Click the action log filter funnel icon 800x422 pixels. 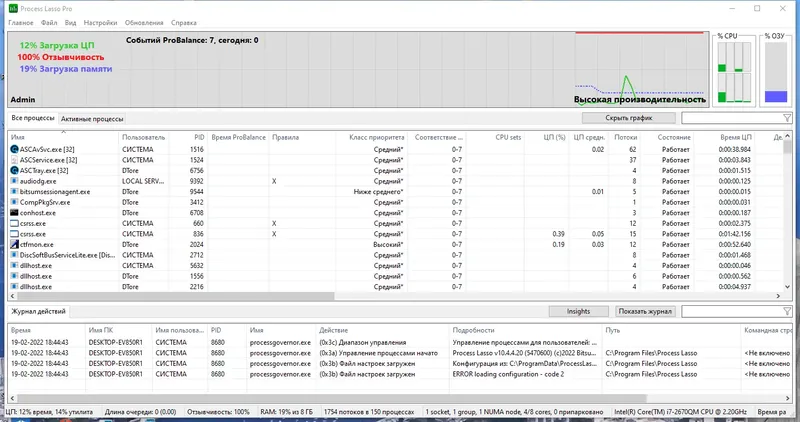(787, 311)
